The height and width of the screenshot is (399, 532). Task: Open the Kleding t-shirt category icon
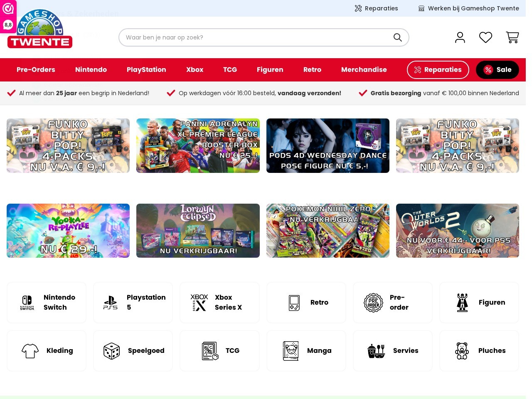(30, 351)
